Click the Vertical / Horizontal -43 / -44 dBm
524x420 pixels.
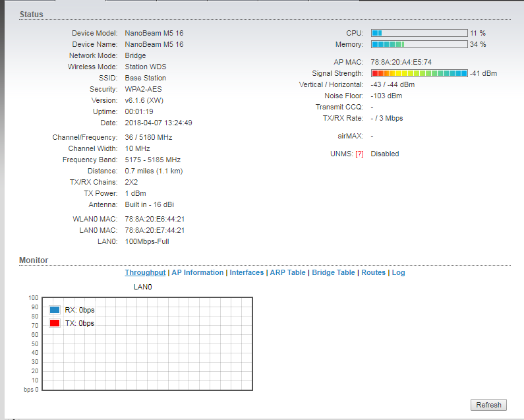tap(393, 84)
